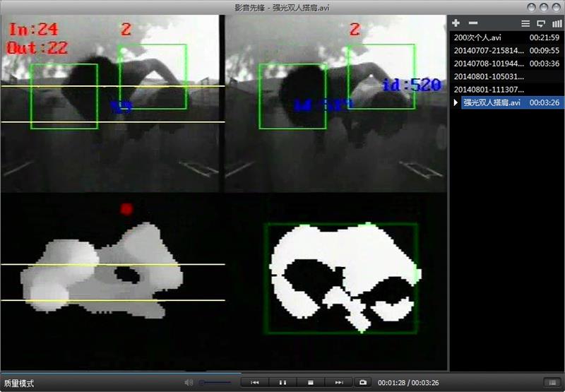This screenshot has width=565, height=392.
Task: Take a snapshot with the camera icon
Action: pos(363,382)
